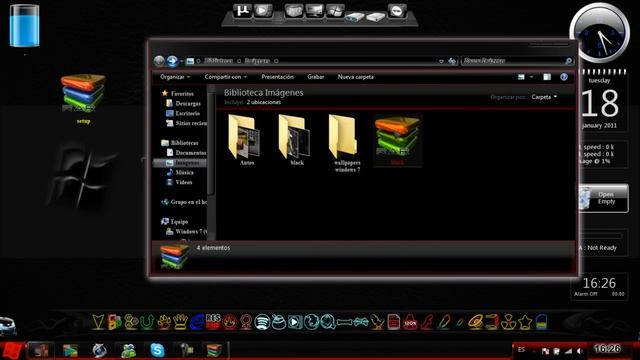Select the highlighted archive file in Explorer
The width and height of the screenshot is (640, 360).
point(398,140)
